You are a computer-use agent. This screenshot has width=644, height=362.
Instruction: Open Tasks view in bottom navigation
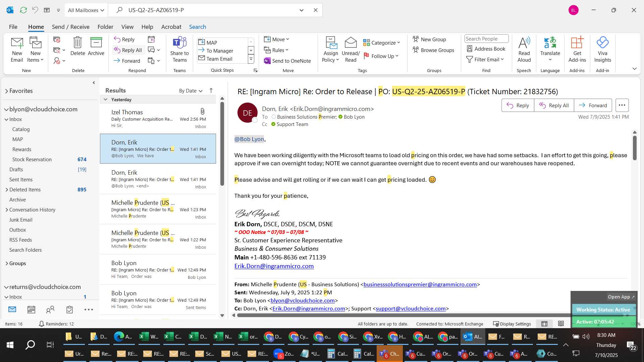pyautogui.click(x=69, y=309)
